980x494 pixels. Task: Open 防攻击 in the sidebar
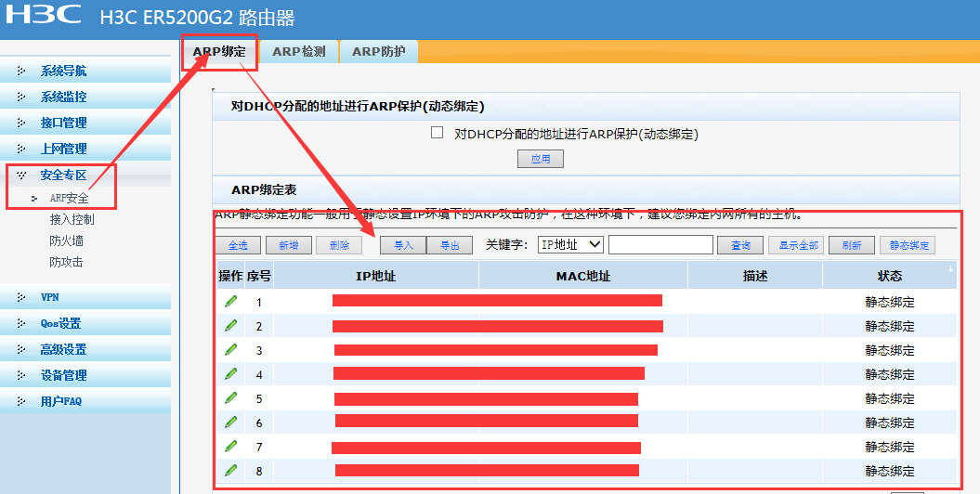tap(66, 262)
